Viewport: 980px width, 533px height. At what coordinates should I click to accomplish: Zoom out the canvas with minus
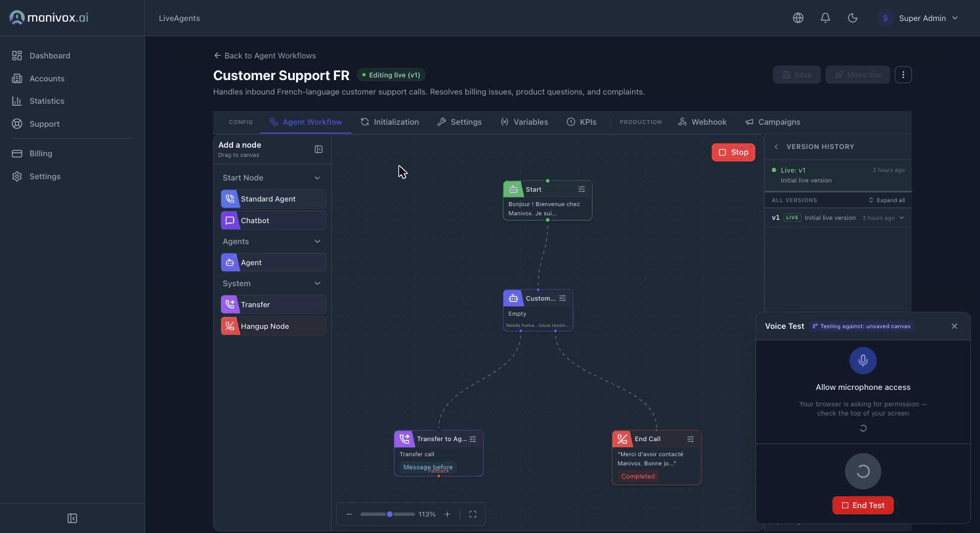pyautogui.click(x=349, y=514)
